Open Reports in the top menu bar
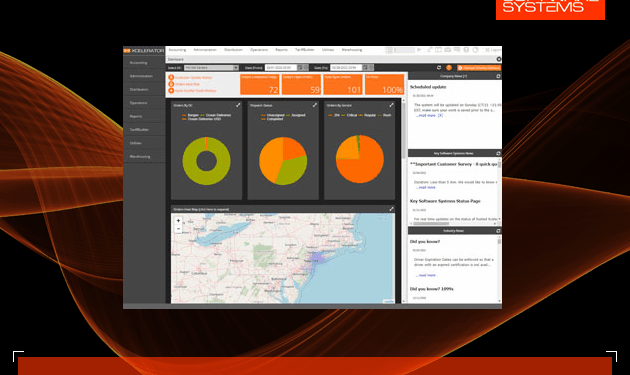630x375 pixels. tap(281, 50)
